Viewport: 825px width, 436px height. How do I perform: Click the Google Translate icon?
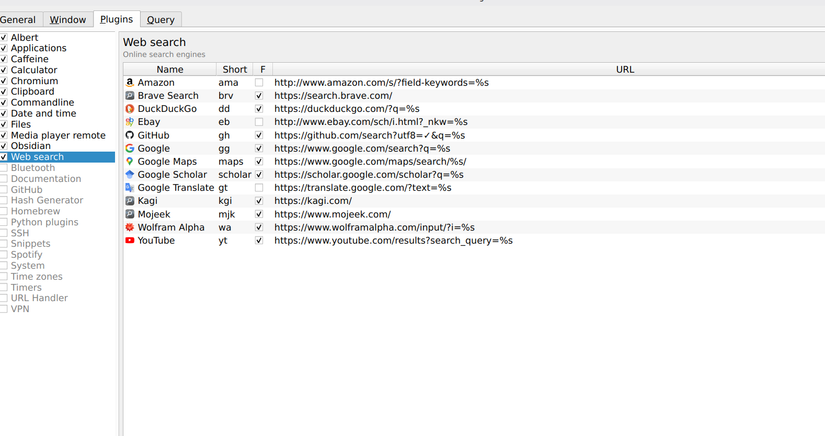coord(129,188)
